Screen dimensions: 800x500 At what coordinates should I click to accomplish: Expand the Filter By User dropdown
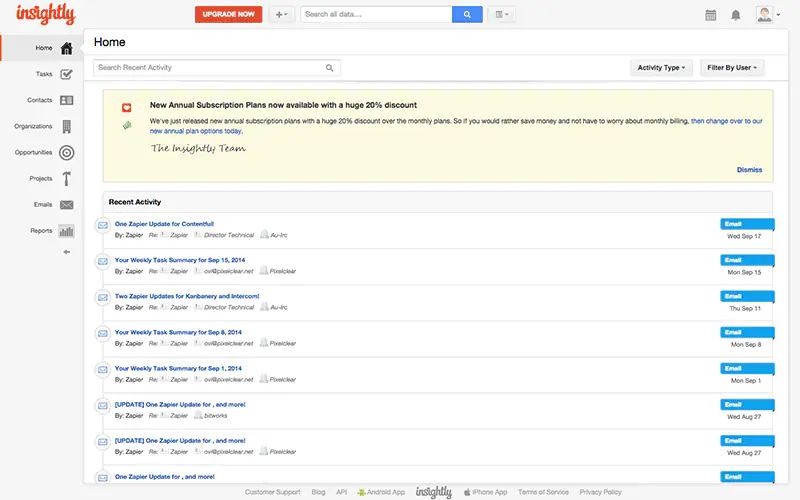point(732,67)
